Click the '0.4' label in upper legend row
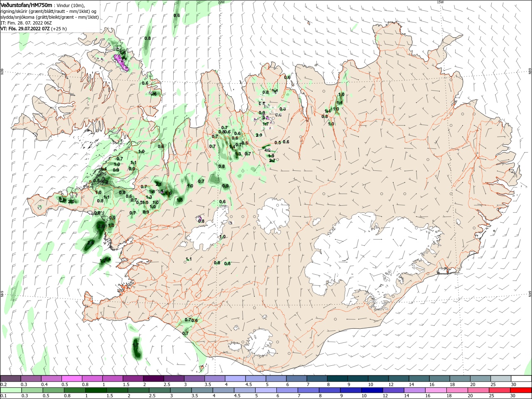This screenshot has height=399, width=532. pyautogui.click(x=44, y=384)
